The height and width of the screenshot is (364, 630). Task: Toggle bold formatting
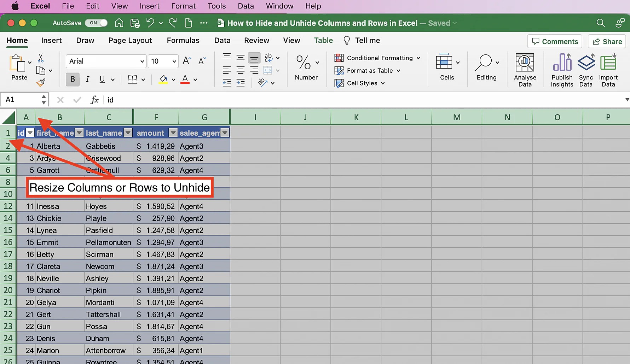[72, 79]
